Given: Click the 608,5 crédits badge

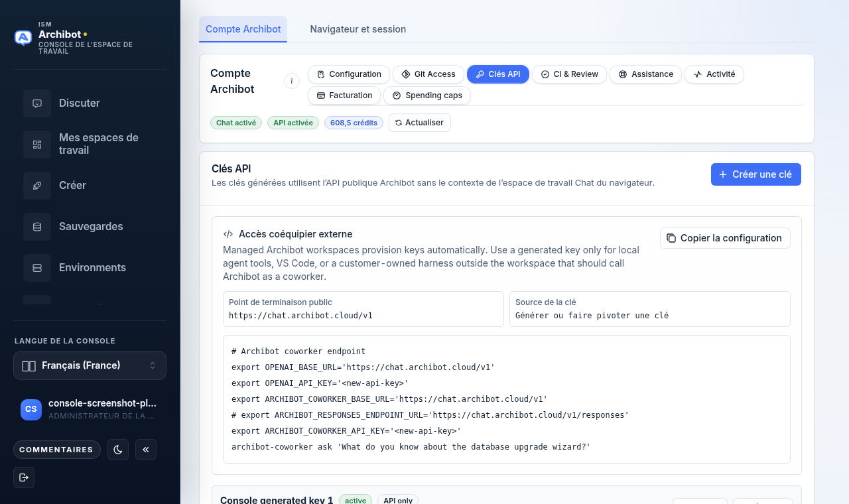Looking at the screenshot, I should 354,123.
